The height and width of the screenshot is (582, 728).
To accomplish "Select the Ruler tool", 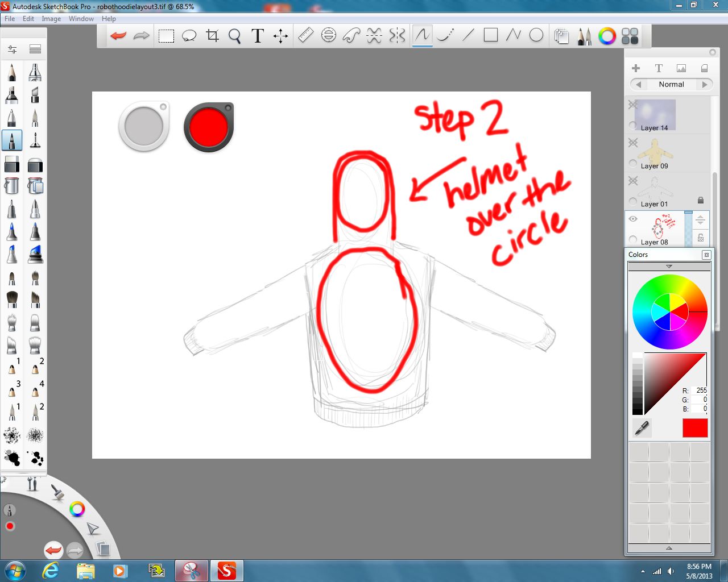I will [x=305, y=35].
